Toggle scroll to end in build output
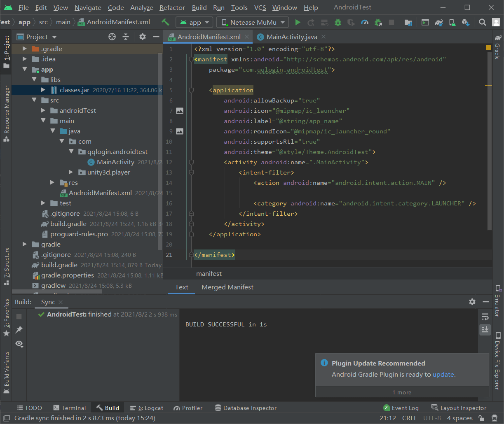 point(485,329)
